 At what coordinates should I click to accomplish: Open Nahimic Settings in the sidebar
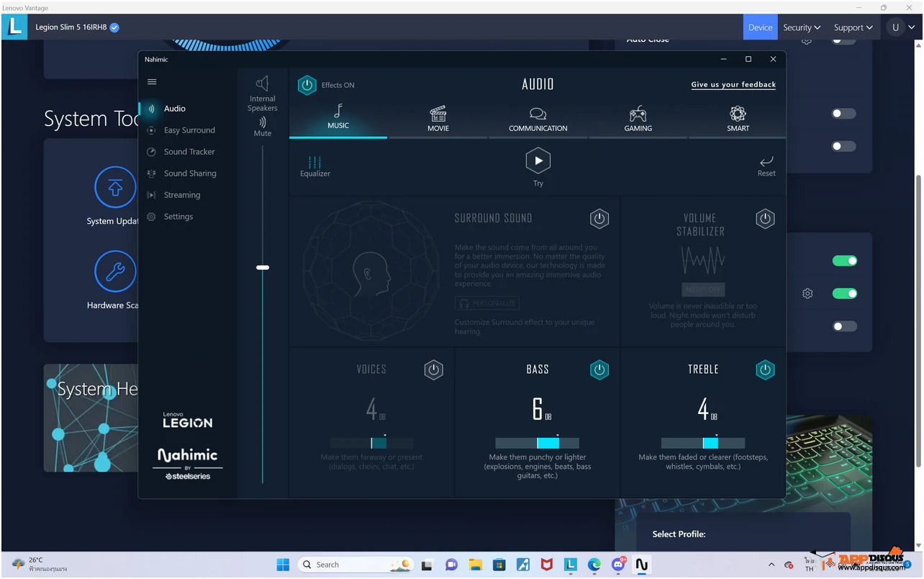(178, 217)
